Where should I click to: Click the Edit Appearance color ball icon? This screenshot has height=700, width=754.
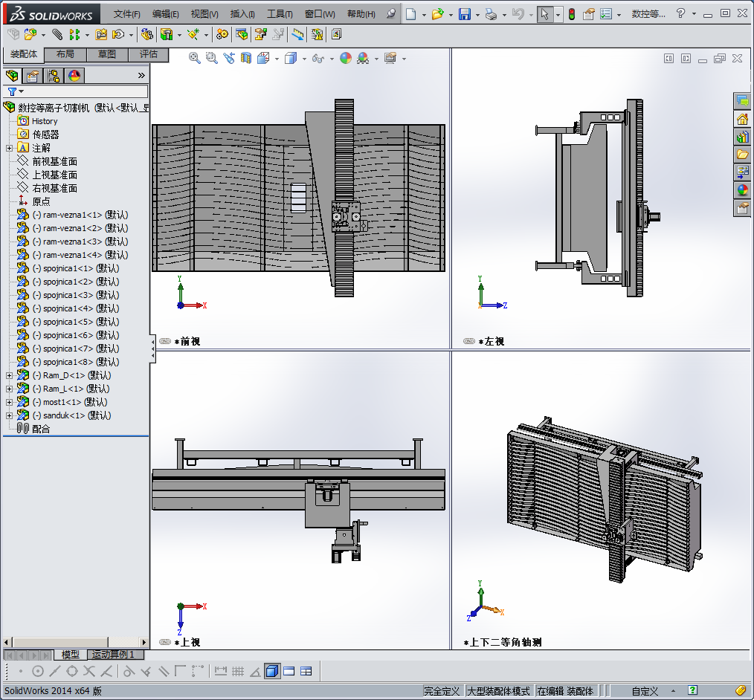click(x=346, y=58)
